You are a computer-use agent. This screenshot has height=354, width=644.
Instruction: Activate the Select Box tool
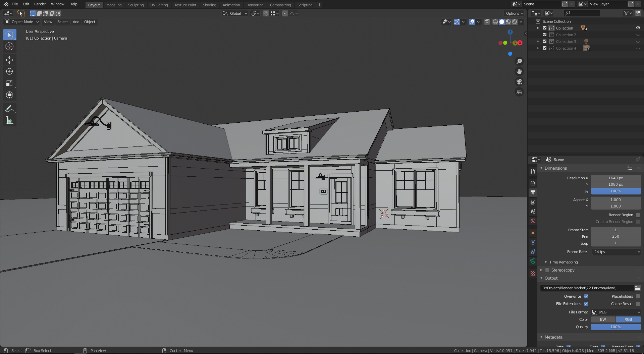9,35
